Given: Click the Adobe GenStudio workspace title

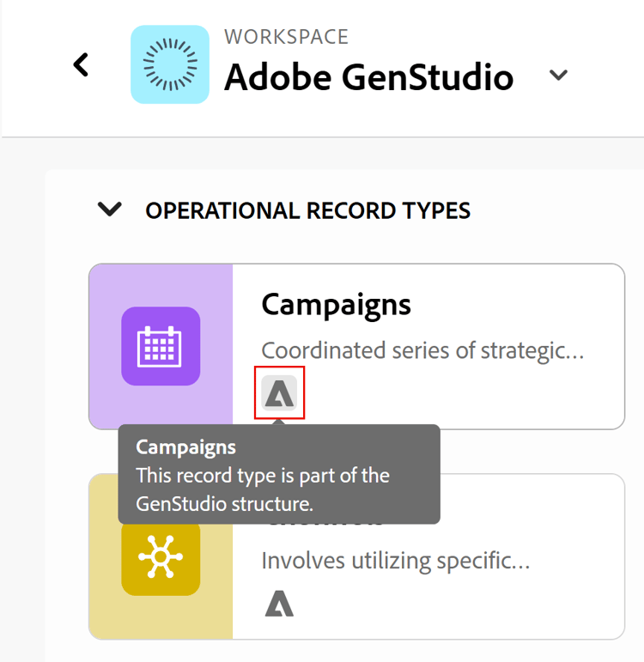Looking at the screenshot, I should pyautogui.click(x=368, y=78).
